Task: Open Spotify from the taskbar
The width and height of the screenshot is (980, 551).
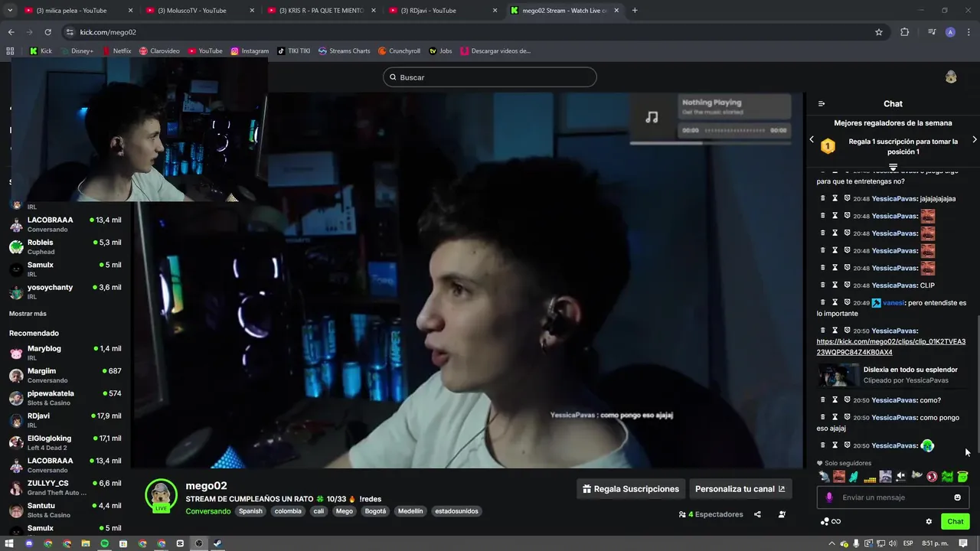Action: click(105, 543)
